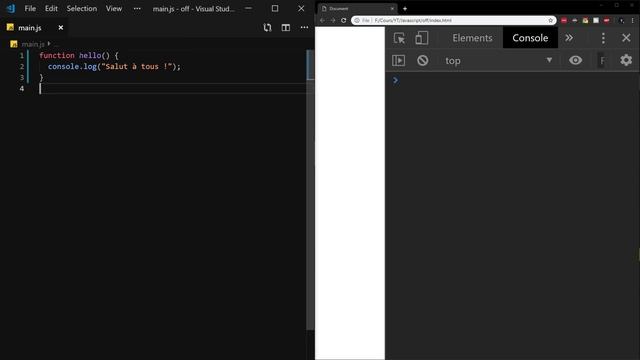Click line number 4 in gutter
640x360 pixels.
[x=22, y=89]
